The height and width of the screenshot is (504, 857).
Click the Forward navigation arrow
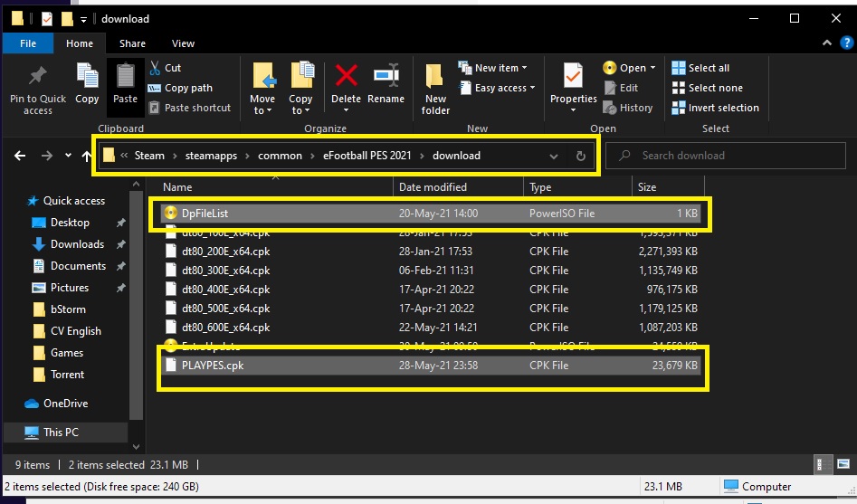[47, 156]
